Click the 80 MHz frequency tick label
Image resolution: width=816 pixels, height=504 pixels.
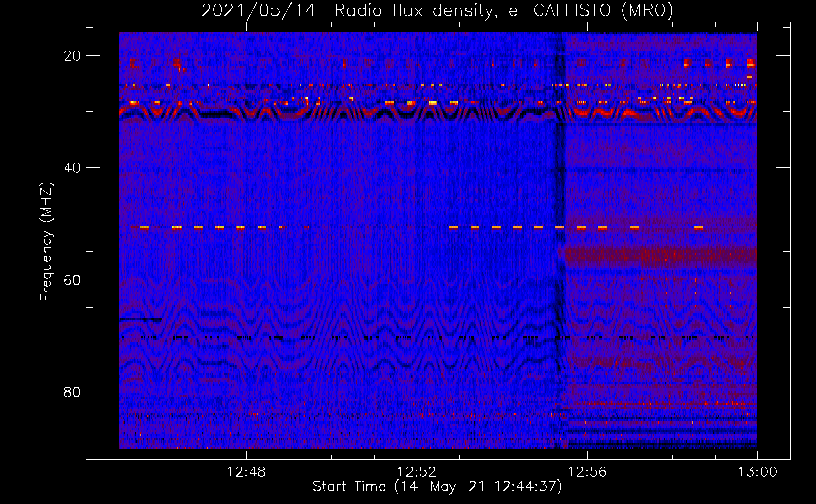click(72, 392)
